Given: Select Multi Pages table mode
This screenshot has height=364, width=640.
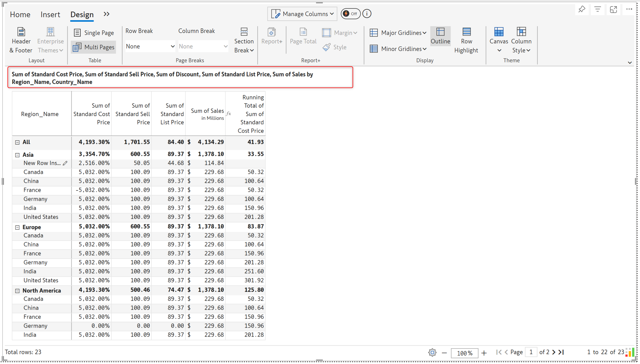Looking at the screenshot, I should (x=94, y=47).
